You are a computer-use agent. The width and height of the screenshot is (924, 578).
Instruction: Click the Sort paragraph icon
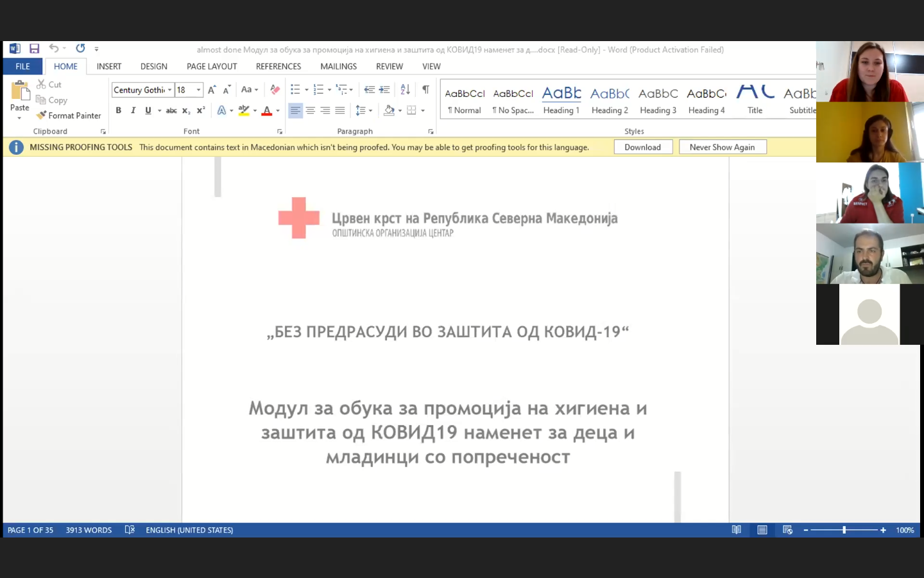405,90
